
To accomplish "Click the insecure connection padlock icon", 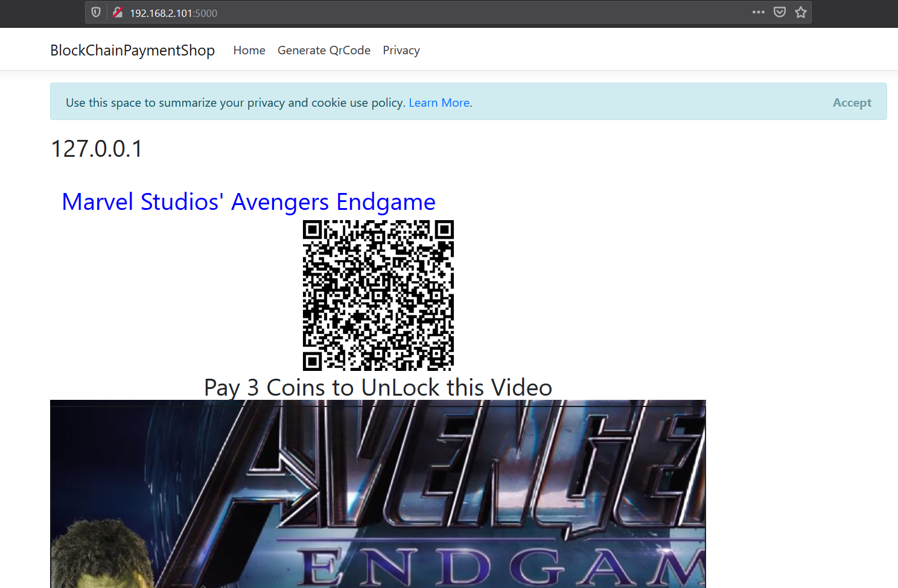I will [118, 12].
